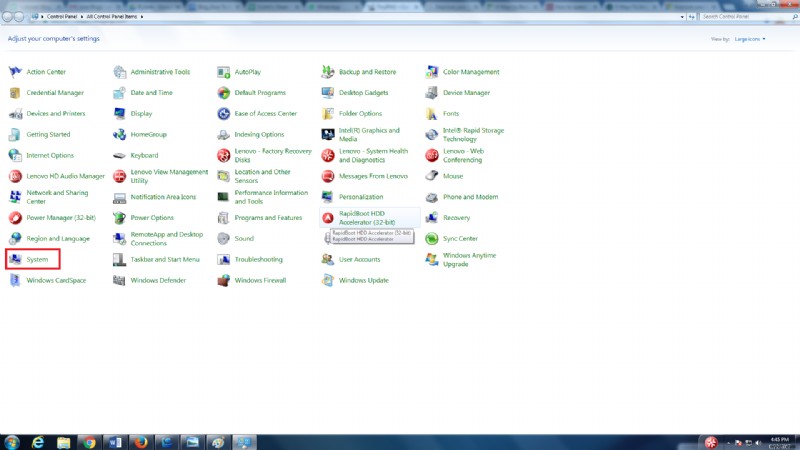The width and height of the screenshot is (800, 450).
Task: Open the Windows Start button
Action: pos(12,442)
